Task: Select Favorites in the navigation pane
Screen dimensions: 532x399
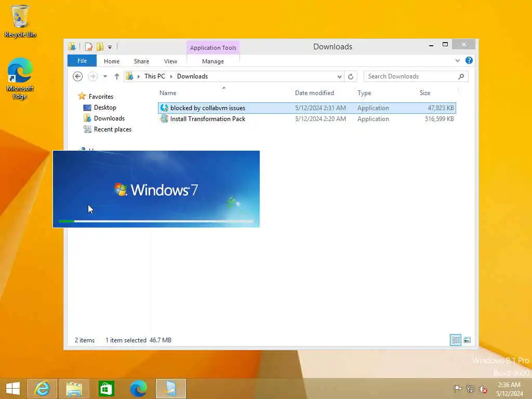Action: click(x=101, y=96)
